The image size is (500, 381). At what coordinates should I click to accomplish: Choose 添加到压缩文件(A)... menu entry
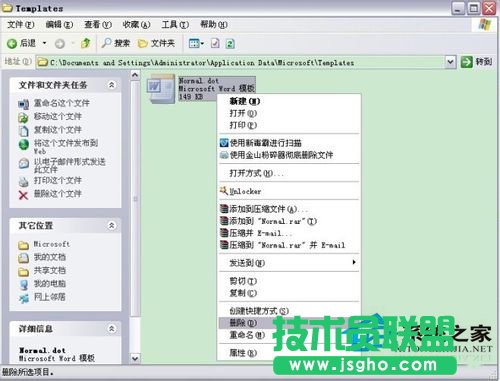tap(289, 209)
